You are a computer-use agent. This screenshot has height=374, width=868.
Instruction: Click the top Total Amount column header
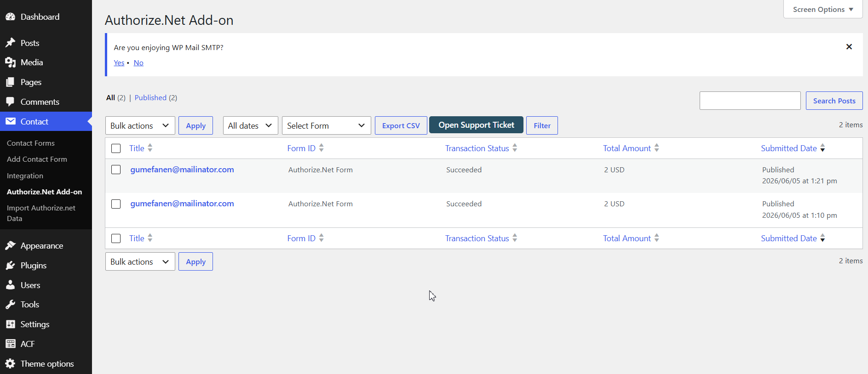627,148
